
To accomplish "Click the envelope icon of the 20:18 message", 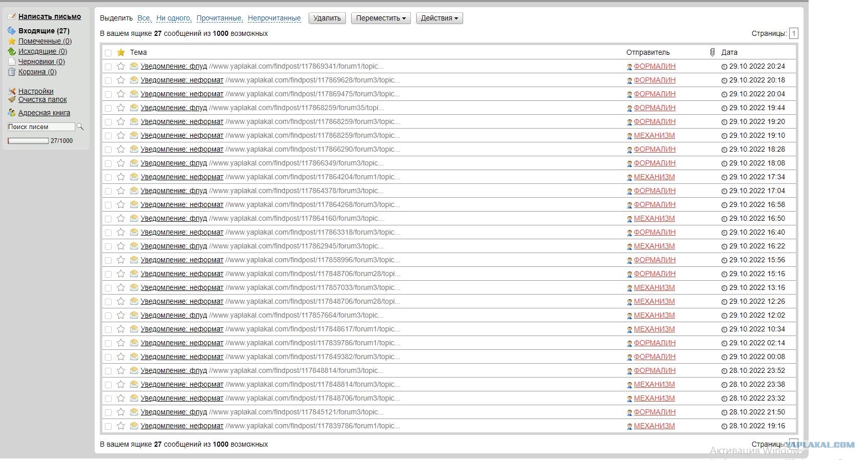I will [134, 80].
